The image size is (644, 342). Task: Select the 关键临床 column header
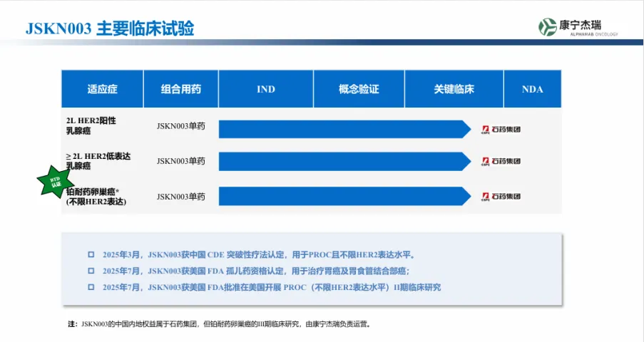(x=454, y=89)
